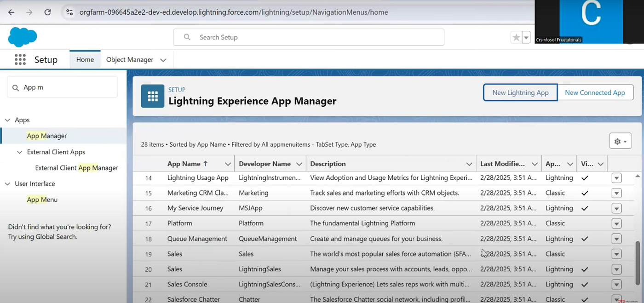Image resolution: width=644 pixels, height=303 pixels.
Task: Collapse the External Client Apps section
Action: tap(19, 152)
